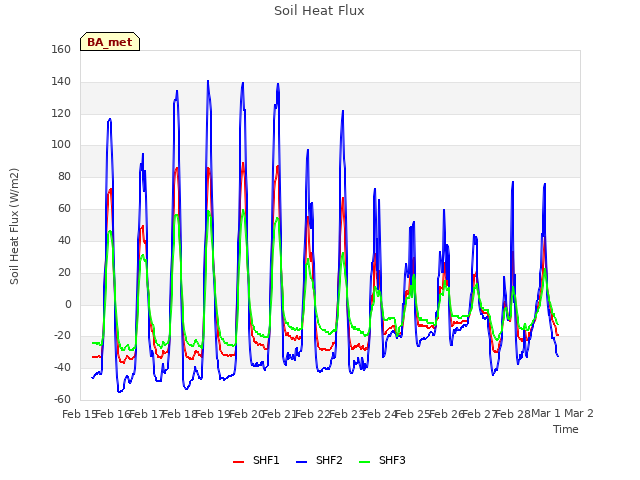Click the Feb 28 x-axis label

point(513,414)
